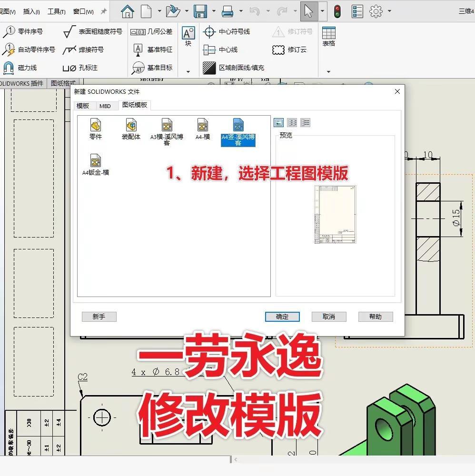This screenshot has width=475, height=476.
Task: Activate the Select cursor tool
Action: [309, 11]
